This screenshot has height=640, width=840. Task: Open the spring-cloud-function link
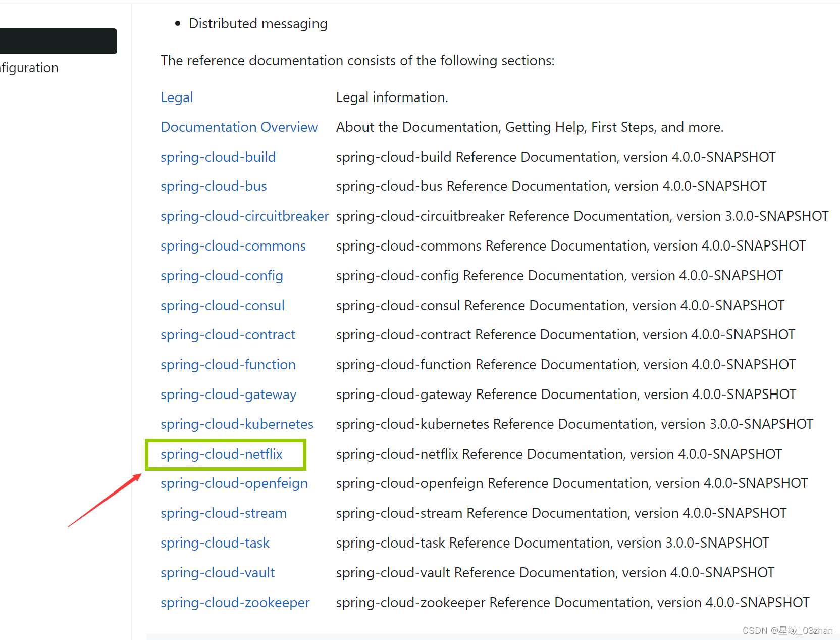tap(228, 365)
